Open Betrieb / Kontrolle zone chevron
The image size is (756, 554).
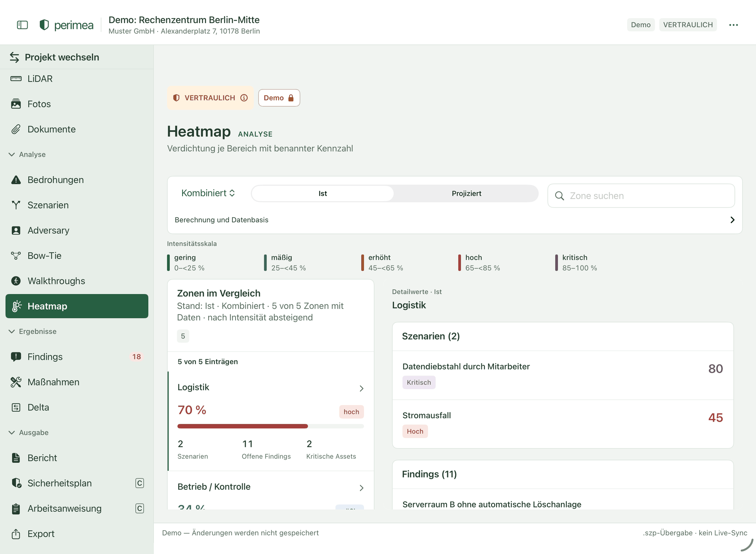[361, 488]
